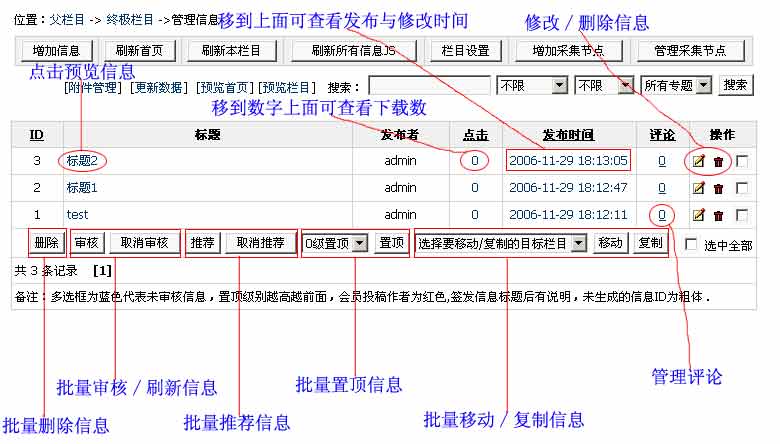The height and width of the screenshot is (444, 780).
Task: Open the 所有专题 dropdown
Action: (676, 86)
